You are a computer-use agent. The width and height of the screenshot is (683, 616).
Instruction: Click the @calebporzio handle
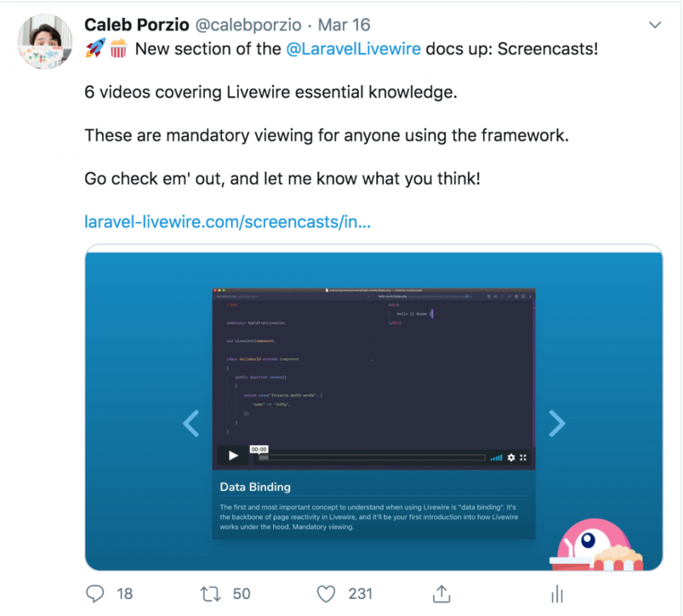tap(249, 25)
